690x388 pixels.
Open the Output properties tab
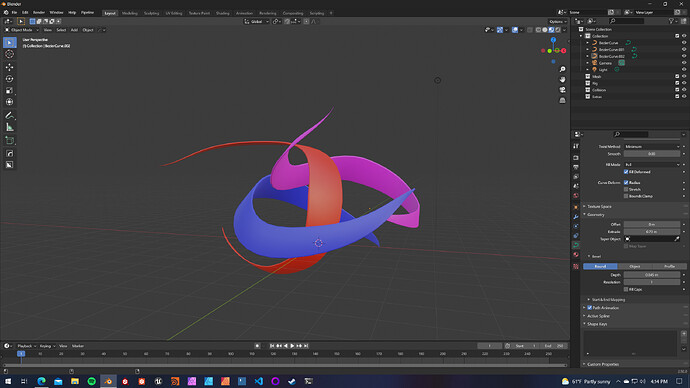[576, 167]
